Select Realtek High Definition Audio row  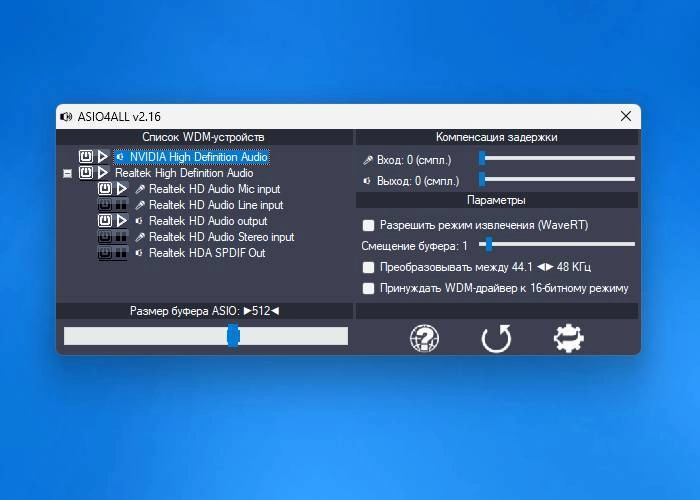point(184,173)
